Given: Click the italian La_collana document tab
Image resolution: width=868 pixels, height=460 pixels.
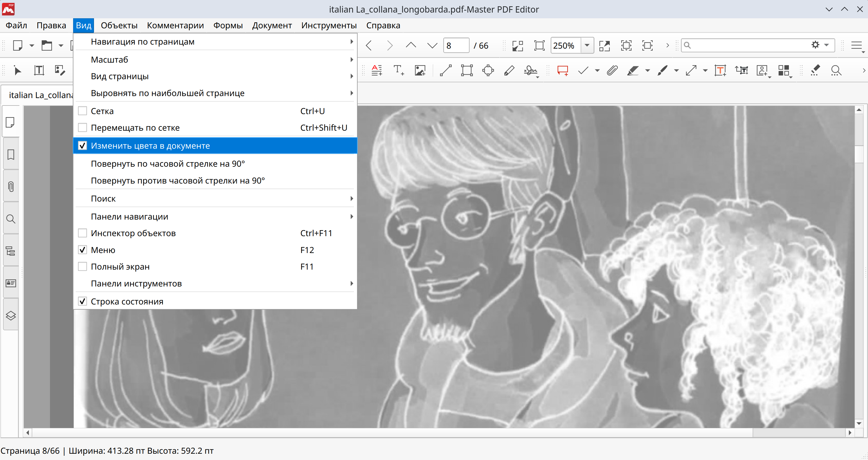Looking at the screenshot, I should [x=41, y=95].
